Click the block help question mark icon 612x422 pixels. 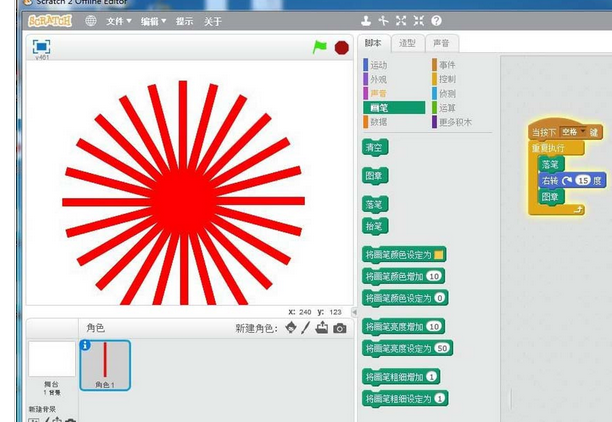[x=436, y=21]
